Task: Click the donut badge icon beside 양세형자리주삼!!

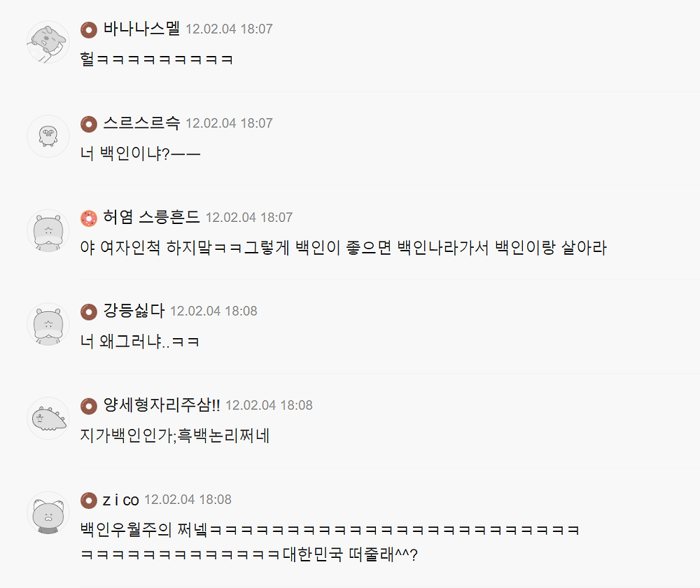Action: (89, 406)
